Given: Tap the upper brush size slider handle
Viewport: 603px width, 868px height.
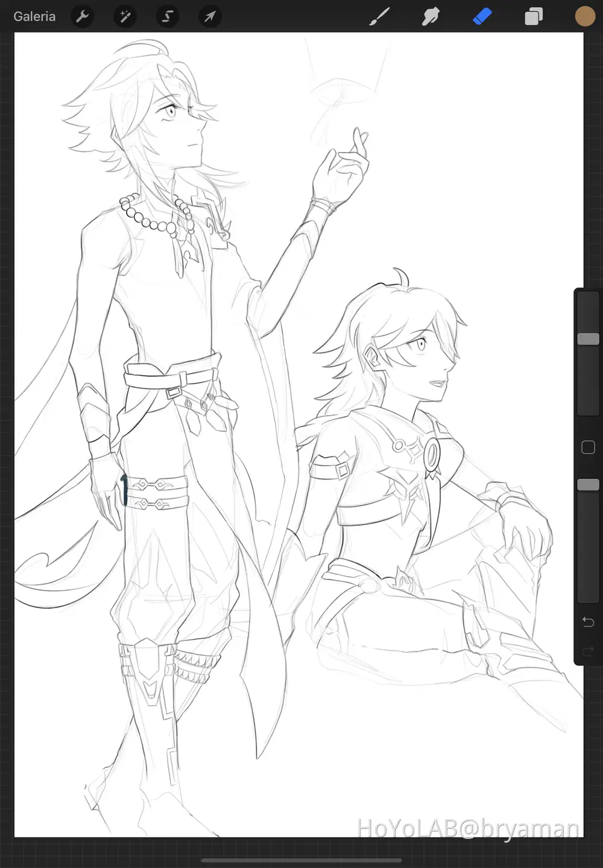Looking at the screenshot, I should [588, 339].
